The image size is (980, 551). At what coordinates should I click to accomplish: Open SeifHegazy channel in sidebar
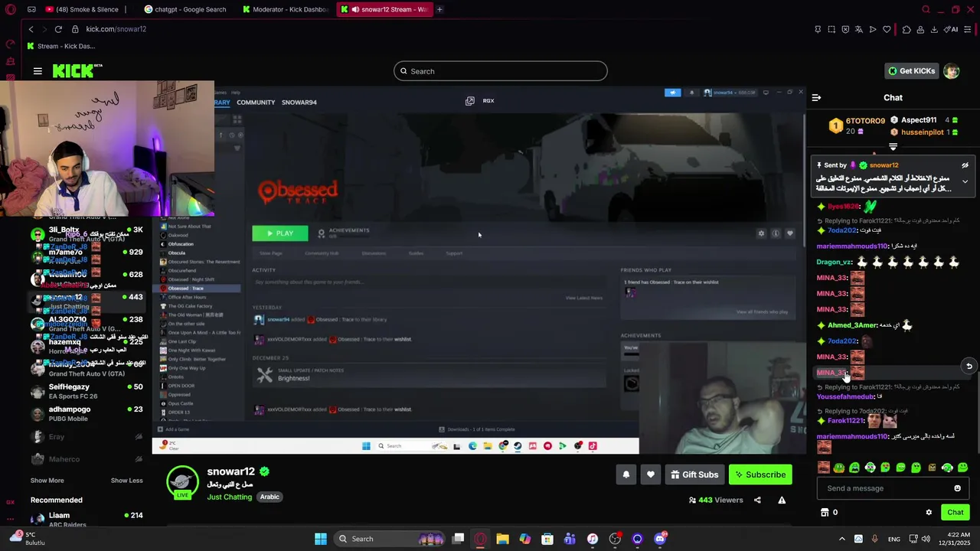[x=86, y=391]
